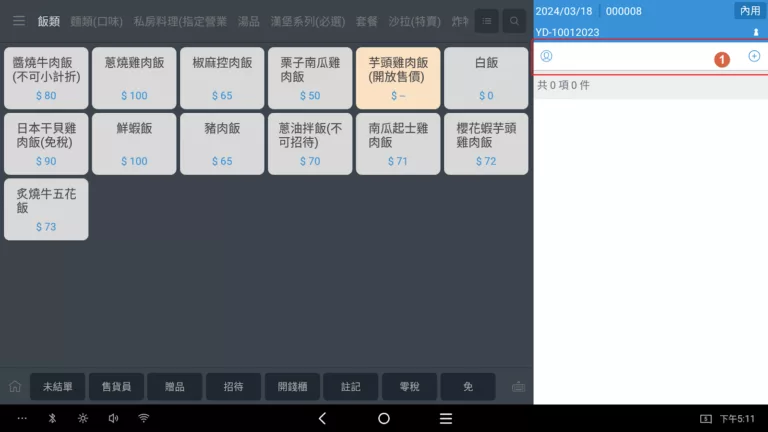768x432 pixels.
Task: Select the 套餐 category tab
Action: click(367, 21)
